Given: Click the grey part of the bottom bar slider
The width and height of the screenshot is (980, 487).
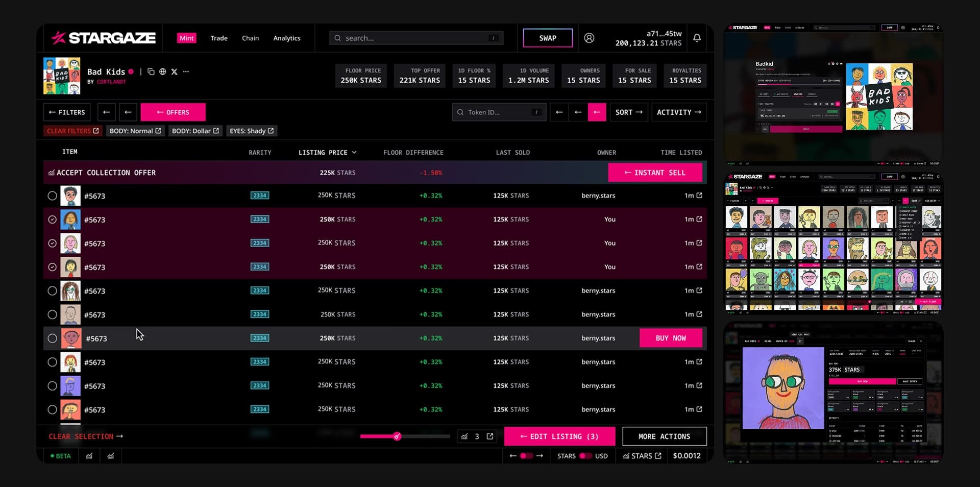Looking at the screenshot, I should pyautogui.click(x=425, y=436).
